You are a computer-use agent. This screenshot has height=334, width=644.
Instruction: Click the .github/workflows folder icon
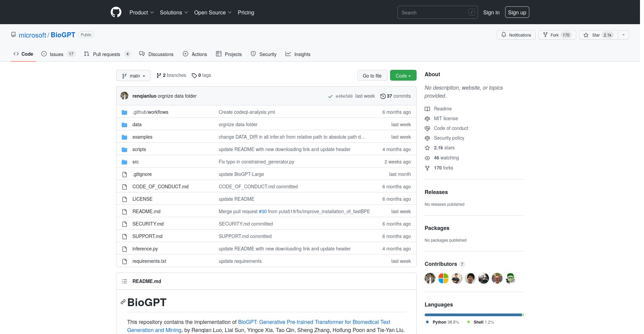[x=124, y=112]
